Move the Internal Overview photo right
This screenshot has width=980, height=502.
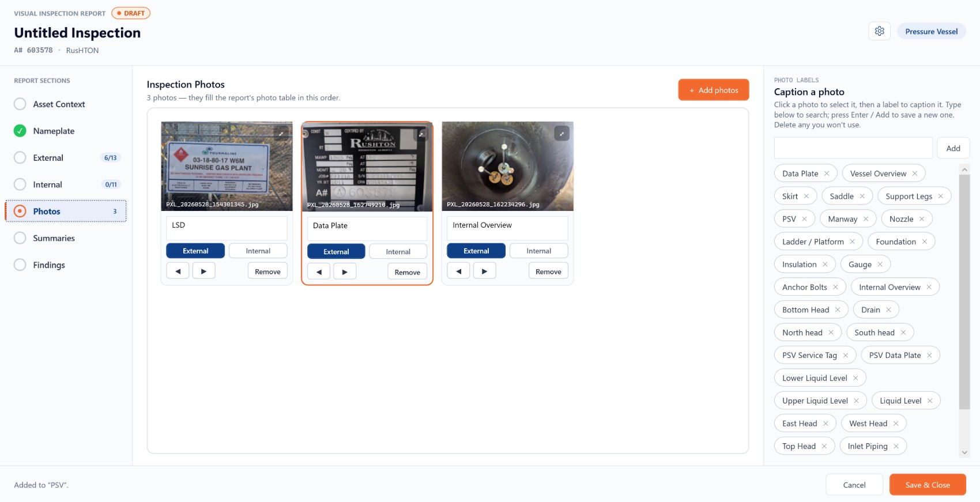[x=484, y=271]
